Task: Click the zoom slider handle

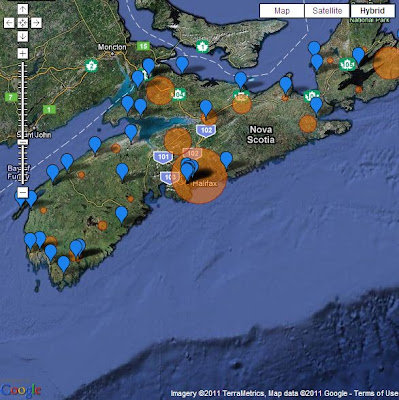Action: (x=23, y=142)
